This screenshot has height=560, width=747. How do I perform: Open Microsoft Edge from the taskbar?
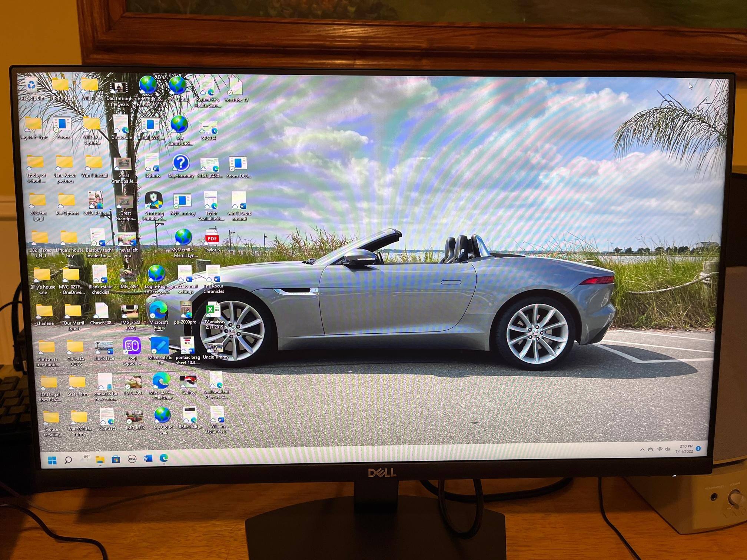click(x=164, y=458)
